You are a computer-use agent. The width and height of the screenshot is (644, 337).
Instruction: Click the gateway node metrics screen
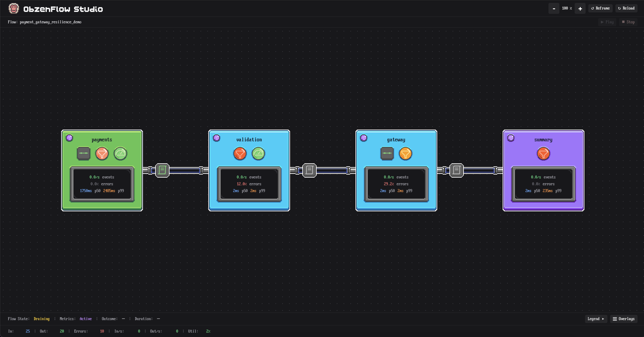[x=396, y=184]
